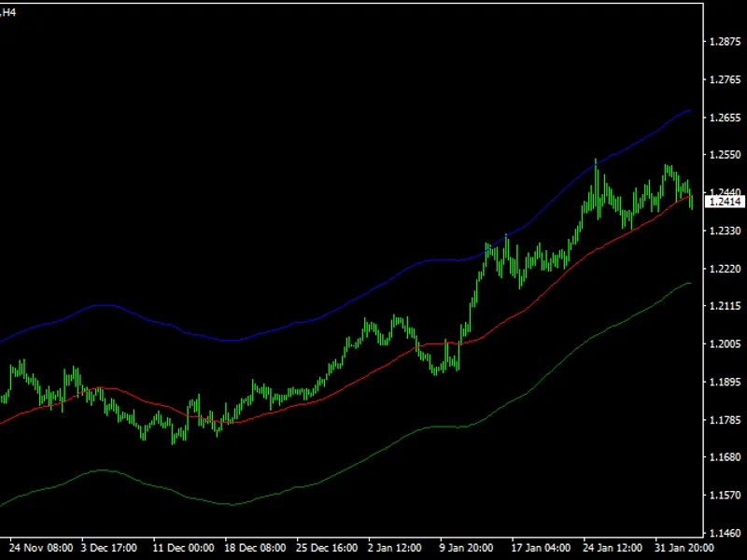This screenshot has width=747, height=560.
Task: Click the 11 Dec 00:00 time label
Action: click(x=183, y=548)
